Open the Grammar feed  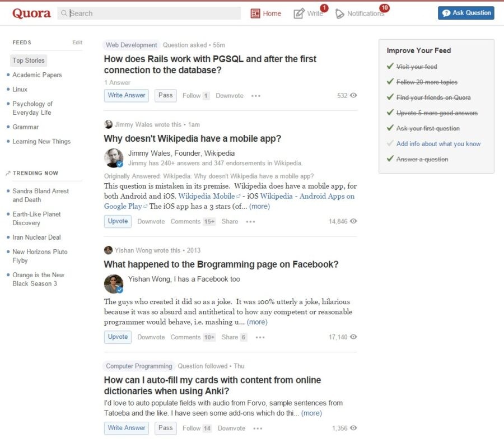click(25, 127)
